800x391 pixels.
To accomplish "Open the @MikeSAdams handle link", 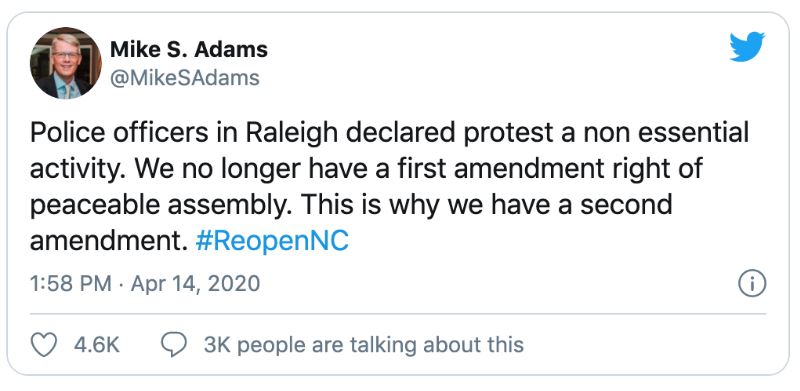I will point(185,78).
